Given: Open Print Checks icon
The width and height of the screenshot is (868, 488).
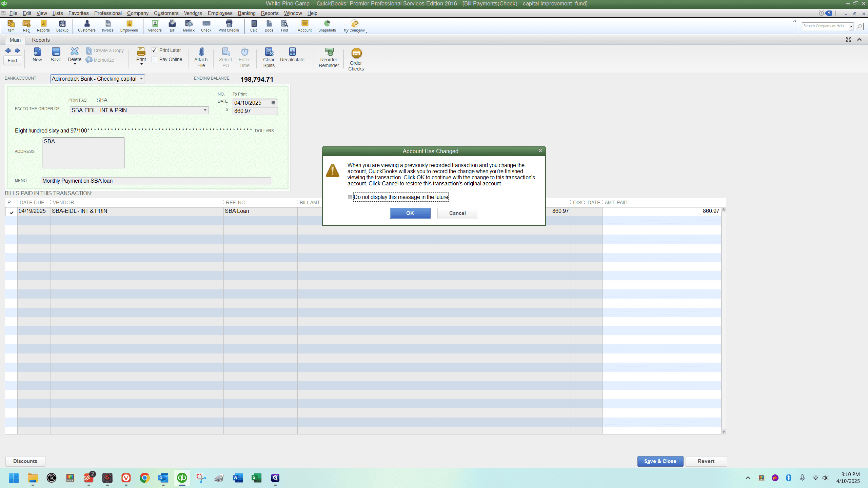Looking at the screenshot, I should coord(229,26).
